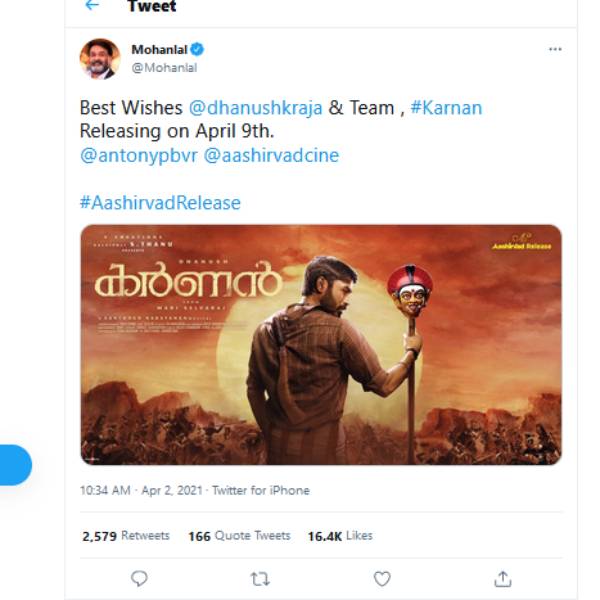Open the #AashirvadRelease hashtag
600x600 pixels.
pos(160,202)
